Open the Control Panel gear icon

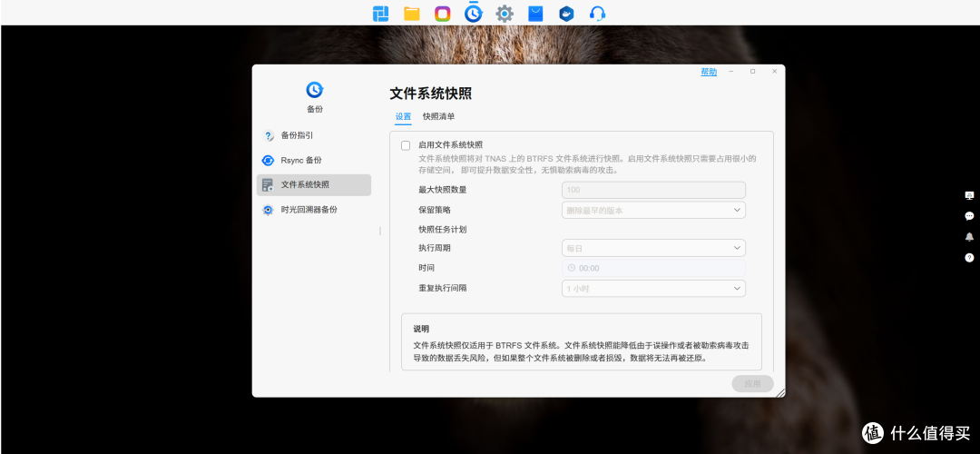point(505,13)
